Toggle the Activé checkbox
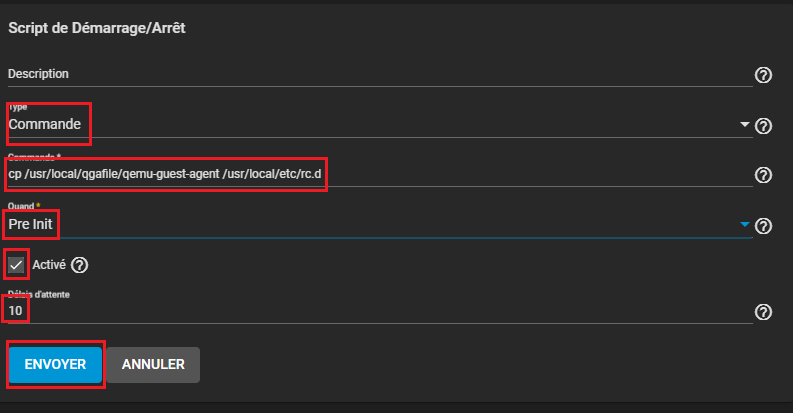 (16, 265)
